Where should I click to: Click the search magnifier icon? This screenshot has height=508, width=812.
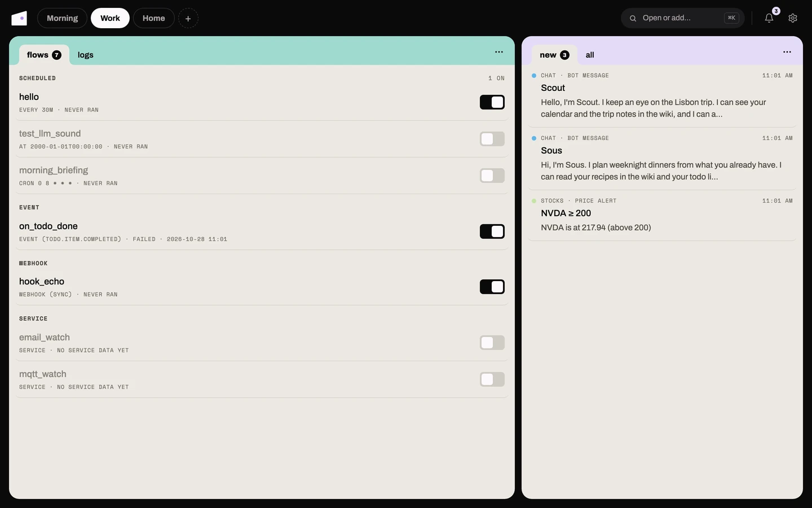[x=633, y=18]
